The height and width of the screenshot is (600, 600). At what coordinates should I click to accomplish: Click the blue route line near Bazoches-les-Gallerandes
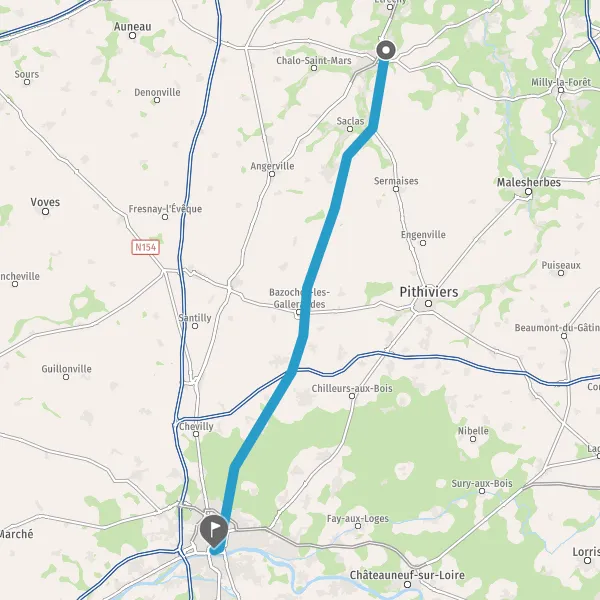(305, 302)
